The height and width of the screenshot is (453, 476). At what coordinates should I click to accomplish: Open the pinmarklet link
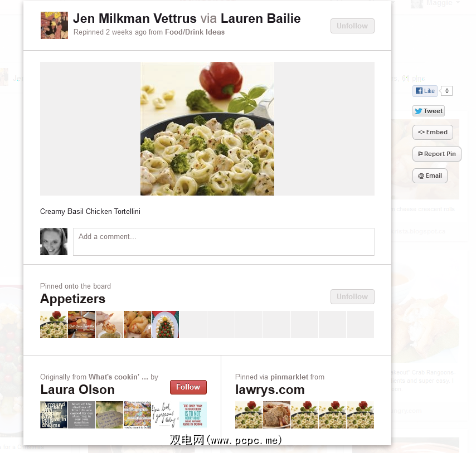(289, 377)
